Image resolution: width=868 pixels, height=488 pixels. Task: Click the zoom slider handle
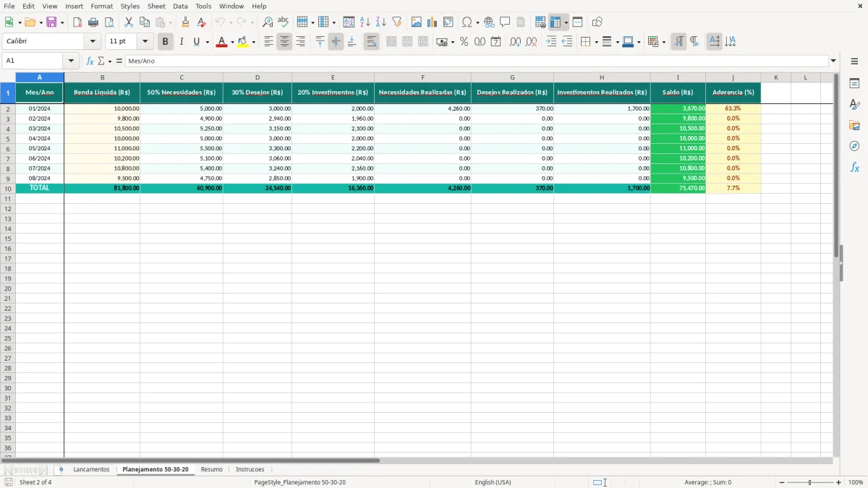click(810, 482)
